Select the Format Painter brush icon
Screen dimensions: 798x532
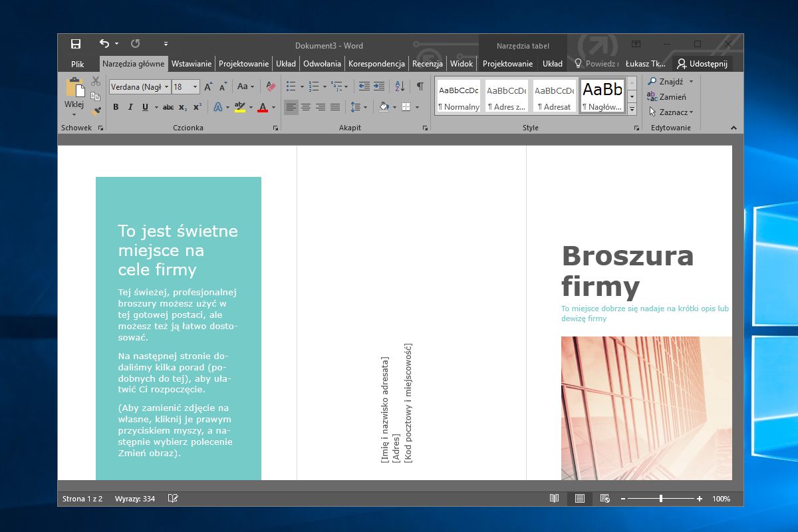tap(96, 110)
